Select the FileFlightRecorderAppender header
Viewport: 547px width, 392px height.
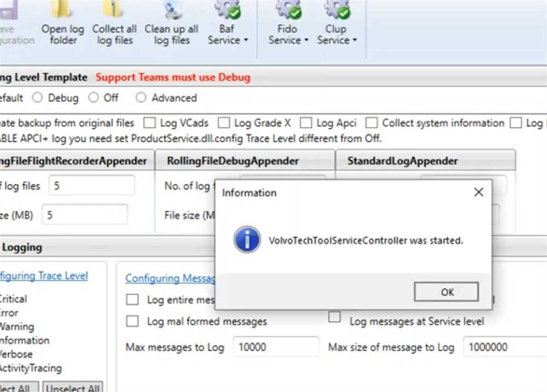coord(77,161)
